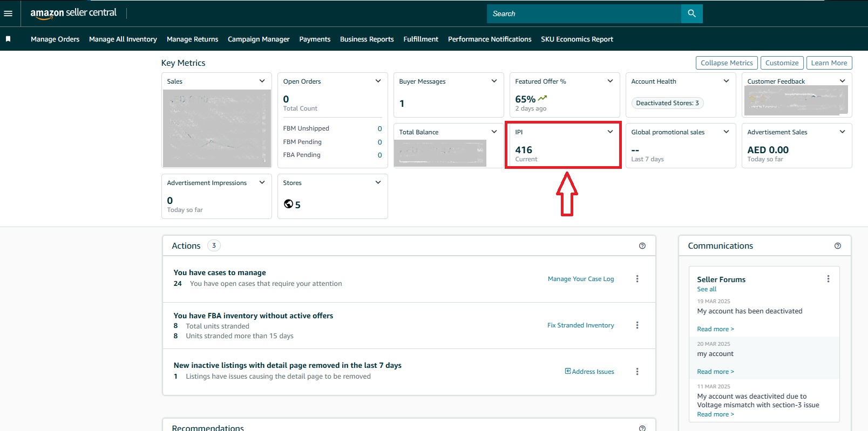The height and width of the screenshot is (431, 868).
Task: Click the globe icon in Stores card
Action: pos(288,204)
